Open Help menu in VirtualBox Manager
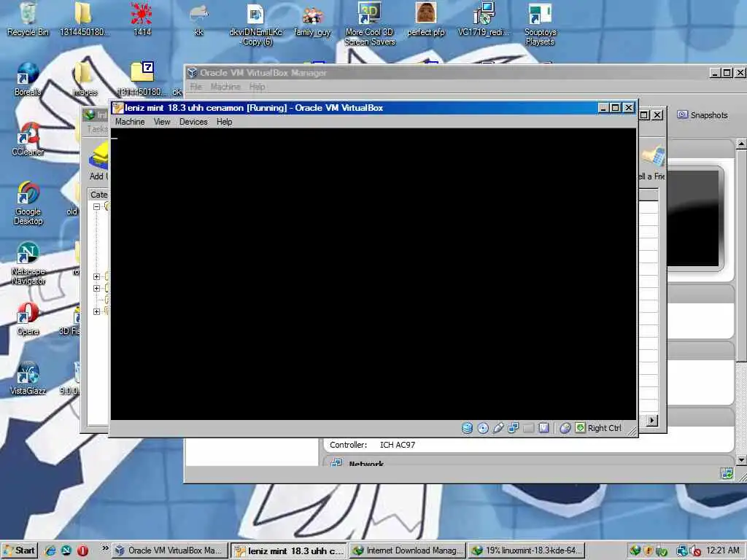 (x=257, y=87)
